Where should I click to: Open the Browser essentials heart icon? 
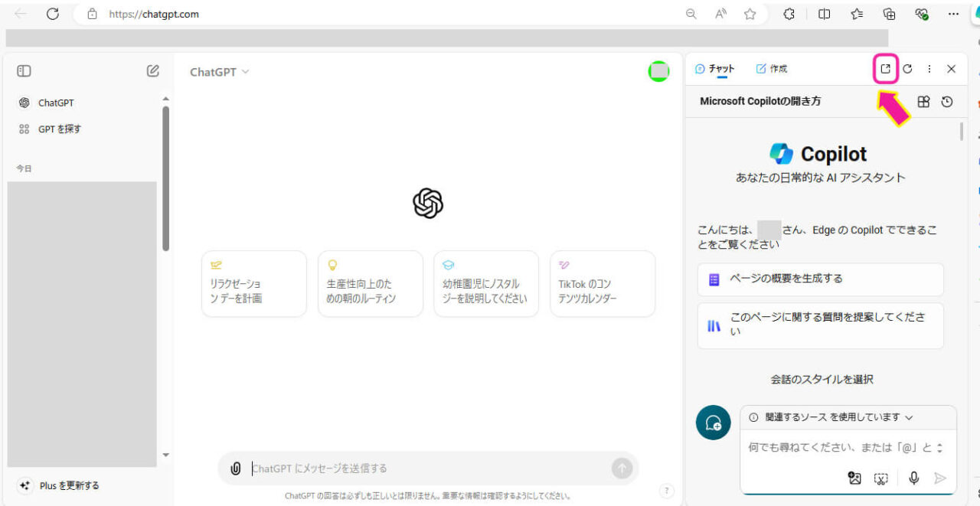coord(922,14)
